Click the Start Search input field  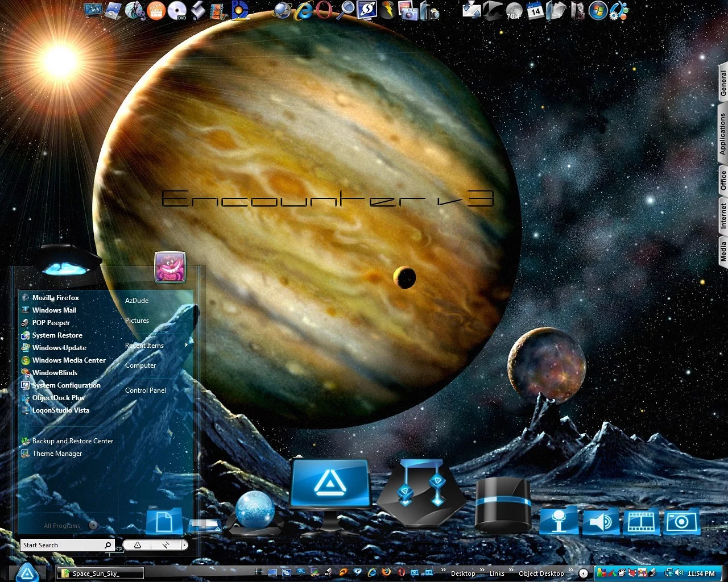point(63,545)
